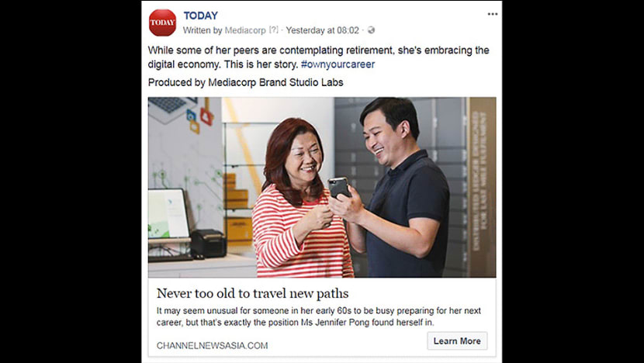644x363 pixels.
Task: Click the red TODAY page logo
Action: tap(162, 22)
